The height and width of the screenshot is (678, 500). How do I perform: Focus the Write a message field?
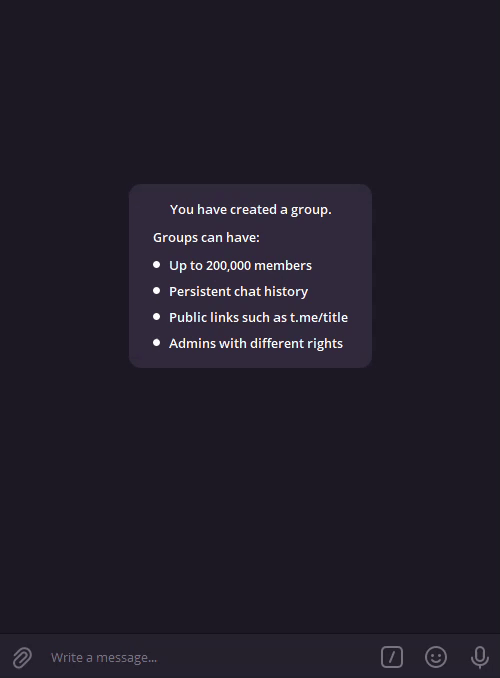tap(208, 658)
